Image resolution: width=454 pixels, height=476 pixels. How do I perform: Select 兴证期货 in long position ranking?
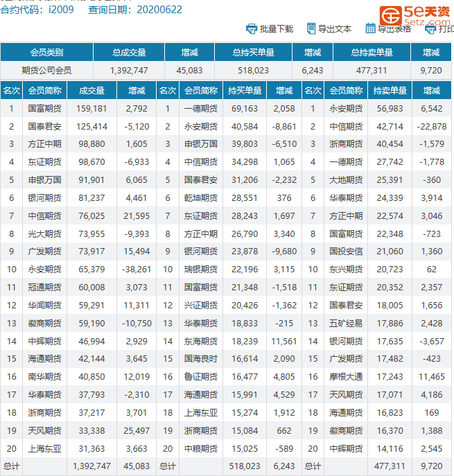[201, 305]
